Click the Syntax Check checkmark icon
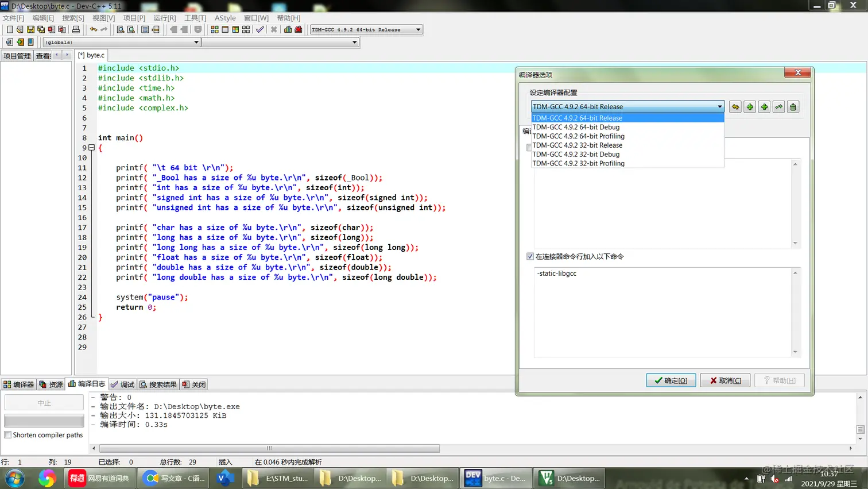Image resolution: width=868 pixels, height=489 pixels. pos(260,30)
